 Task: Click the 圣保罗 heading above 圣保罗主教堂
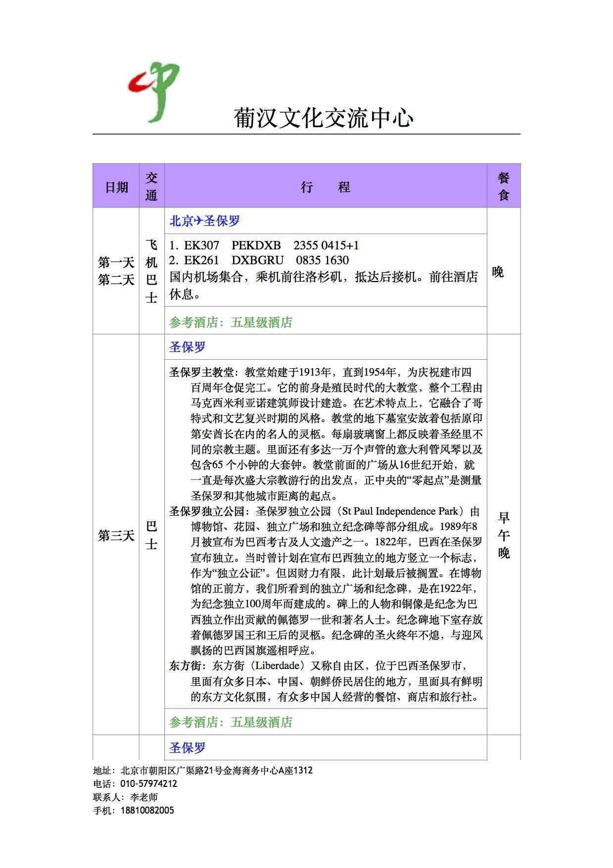point(188,347)
